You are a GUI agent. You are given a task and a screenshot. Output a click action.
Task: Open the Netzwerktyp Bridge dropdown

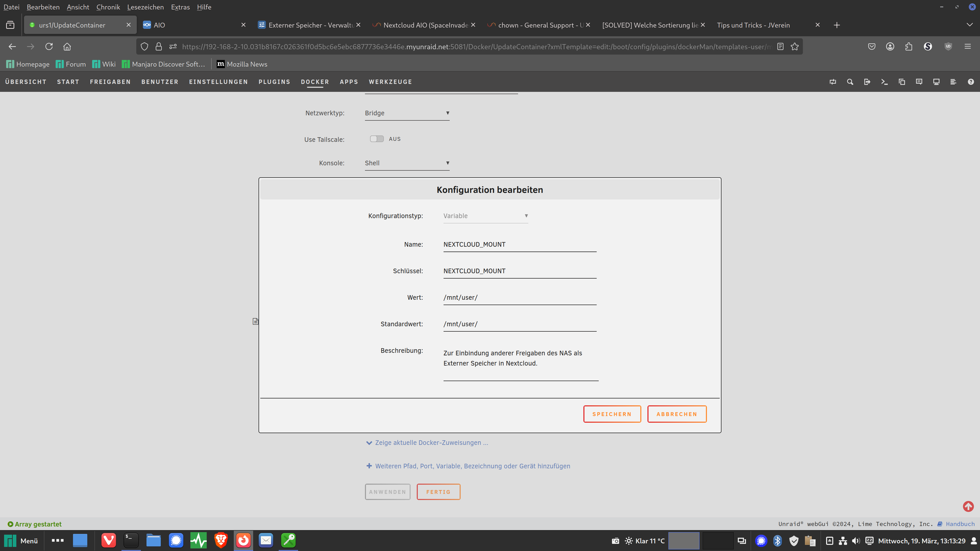click(x=407, y=113)
